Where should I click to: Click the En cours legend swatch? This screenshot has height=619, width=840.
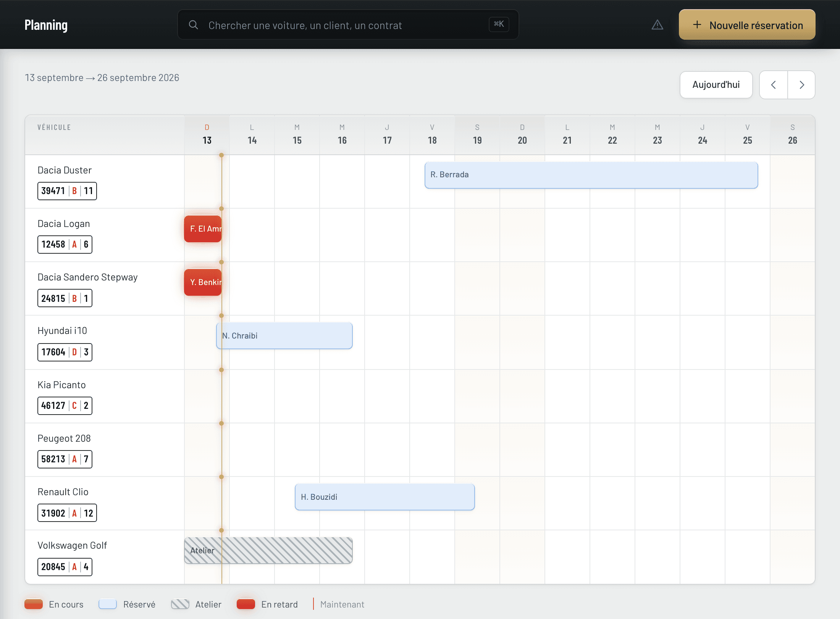point(34,604)
